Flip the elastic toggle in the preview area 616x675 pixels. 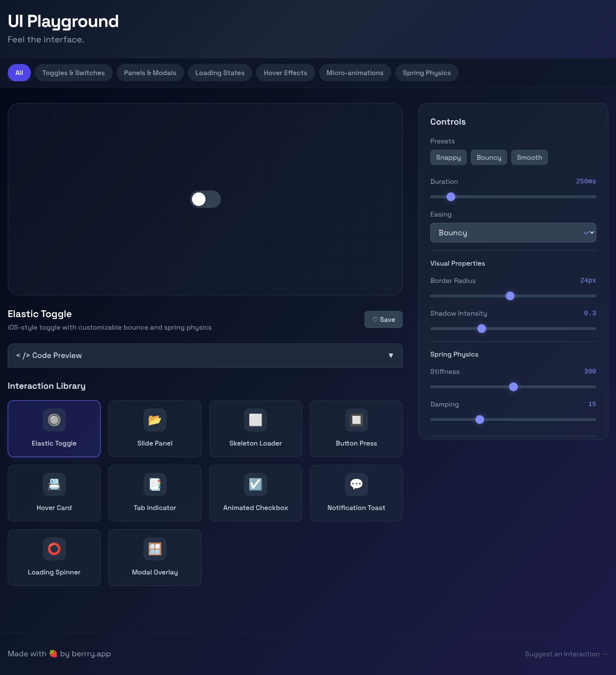click(205, 199)
